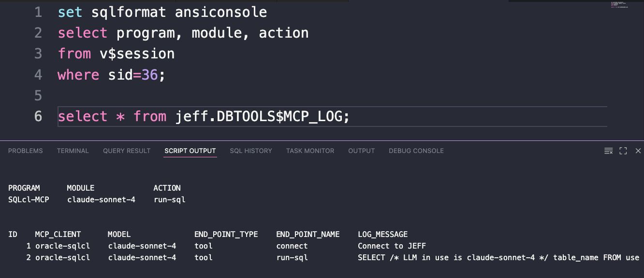The image size is (644, 278).
Task: Place cursor on the 'from v$session' line
Action: 116,54
